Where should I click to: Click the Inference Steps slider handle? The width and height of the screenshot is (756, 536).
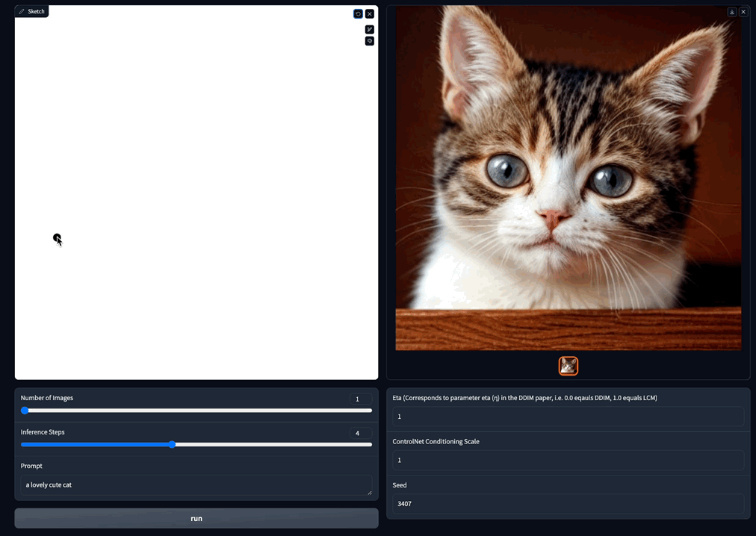point(172,444)
